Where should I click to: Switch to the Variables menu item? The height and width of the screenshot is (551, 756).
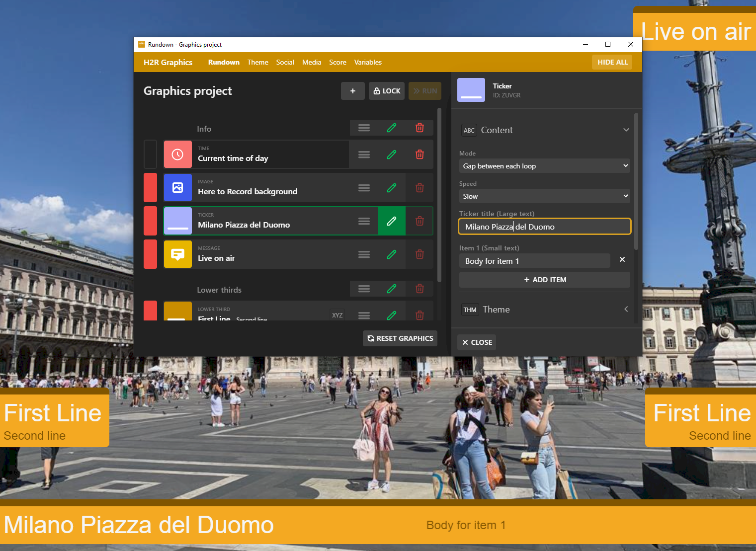368,62
